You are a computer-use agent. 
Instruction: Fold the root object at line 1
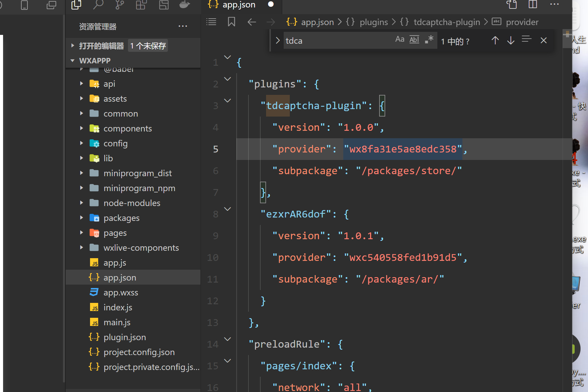pyautogui.click(x=227, y=57)
